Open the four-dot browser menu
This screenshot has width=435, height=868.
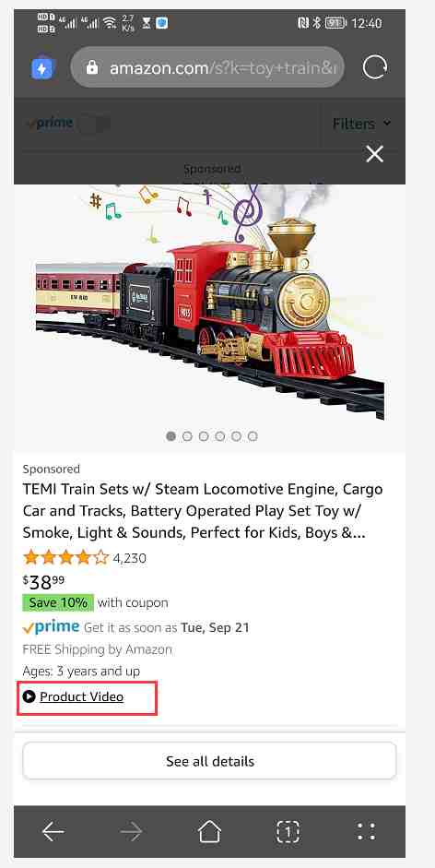pyautogui.click(x=366, y=831)
